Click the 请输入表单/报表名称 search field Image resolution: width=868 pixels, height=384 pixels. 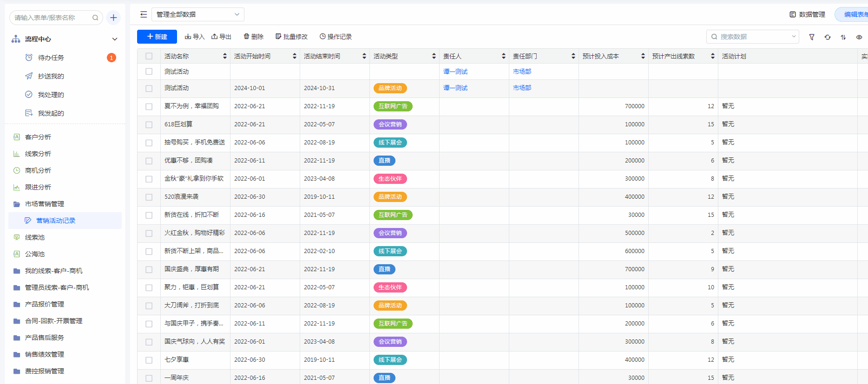(x=52, y=18)
